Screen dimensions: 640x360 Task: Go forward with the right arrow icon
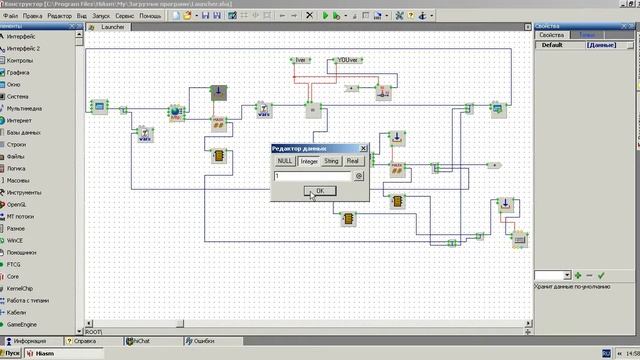click(294, 16)
